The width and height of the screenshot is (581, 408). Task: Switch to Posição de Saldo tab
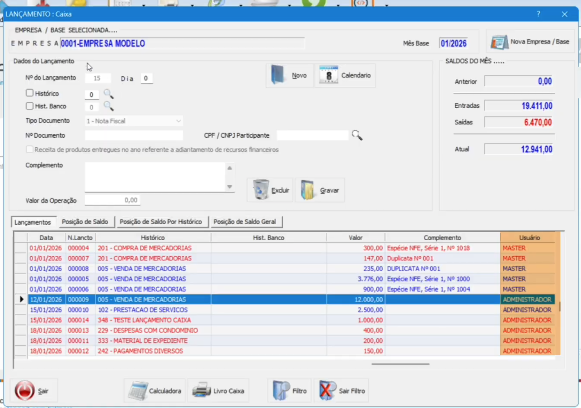(85, 222)
